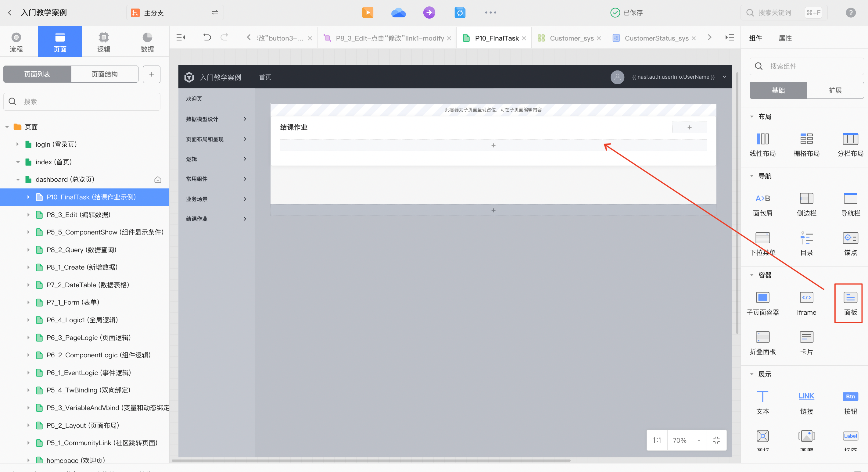Image resolution: width=868 pixels, height=472 pixels.
Task: Click the add page plus button
Action: [152, 74]
